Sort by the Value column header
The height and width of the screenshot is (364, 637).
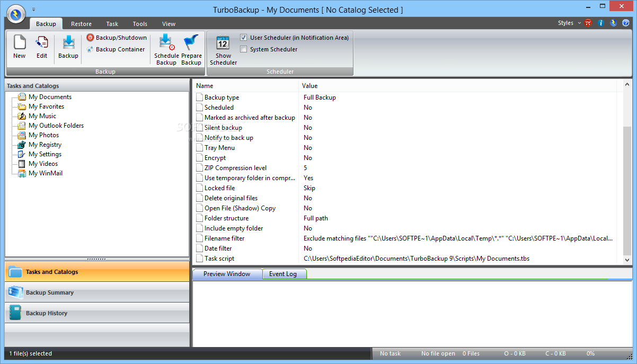457,85
